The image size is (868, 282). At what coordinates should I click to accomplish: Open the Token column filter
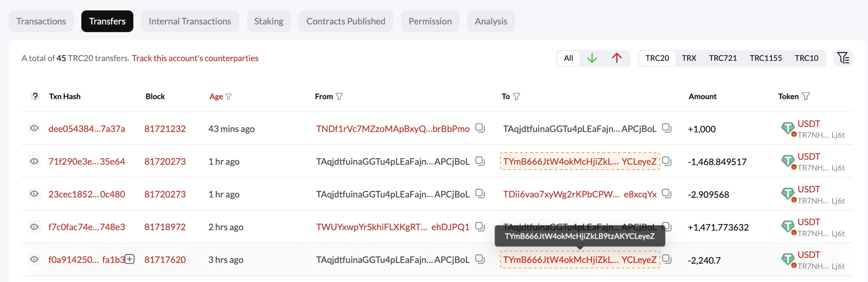806,96
